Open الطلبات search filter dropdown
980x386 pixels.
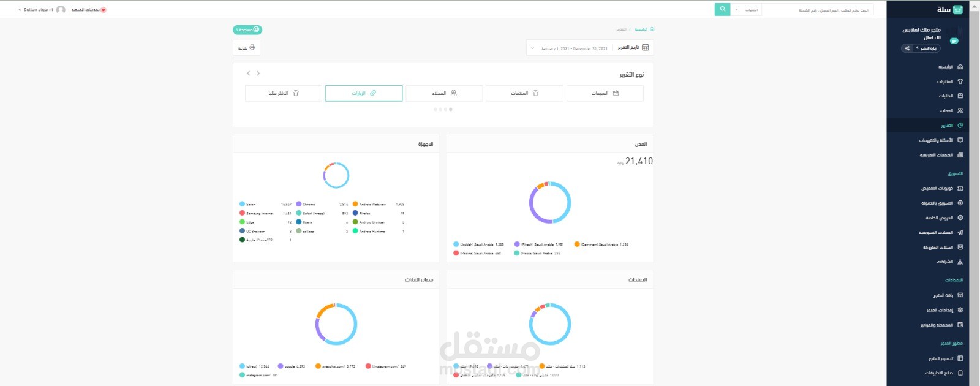point(746,10)
